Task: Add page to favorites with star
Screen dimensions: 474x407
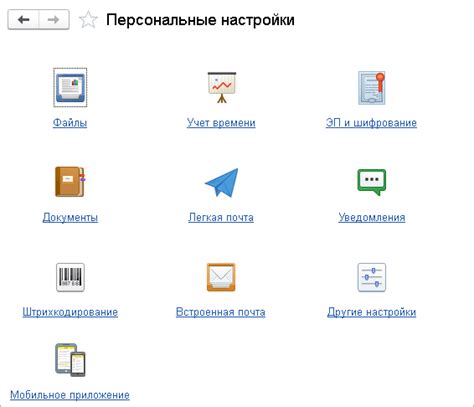Action: (x=88, y=20)
